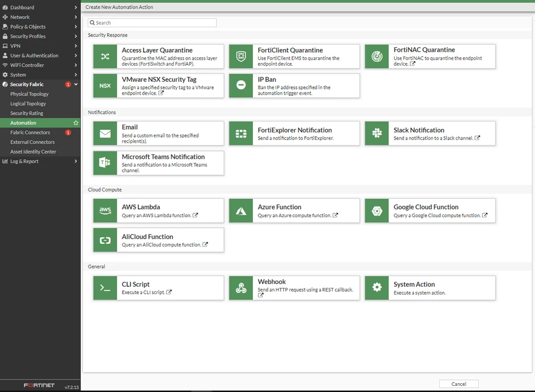Choose the IP Ban icon
This screenshot has height=392, width=535.
click(241, 86)
